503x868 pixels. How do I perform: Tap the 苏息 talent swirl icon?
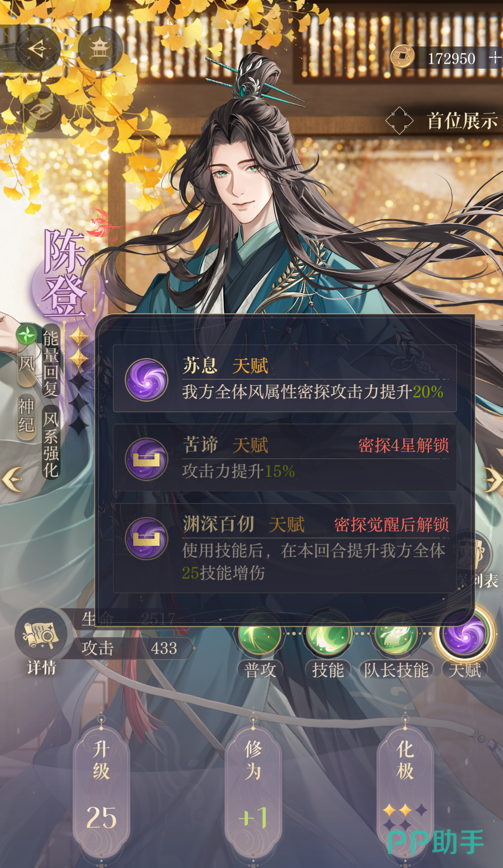pos(146,379)
